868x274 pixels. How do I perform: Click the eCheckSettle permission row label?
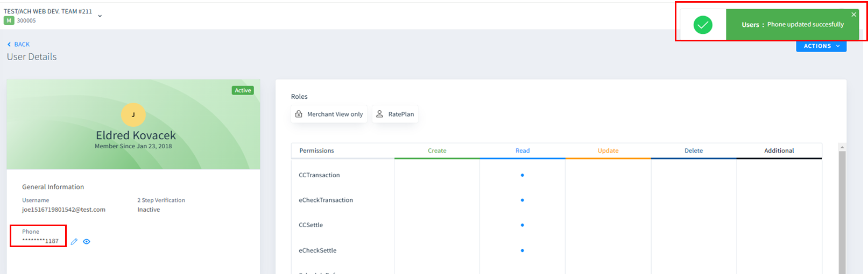click(317, 250)
